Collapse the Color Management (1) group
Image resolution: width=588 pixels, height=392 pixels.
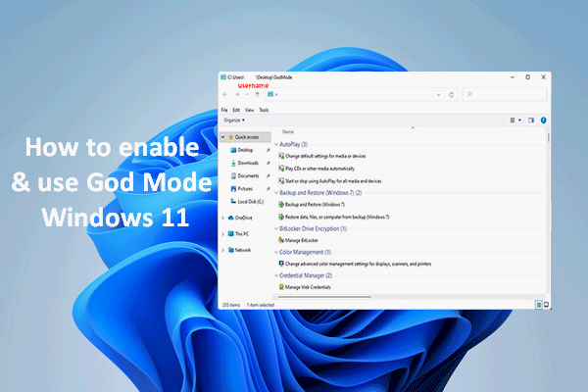[276, 252]
